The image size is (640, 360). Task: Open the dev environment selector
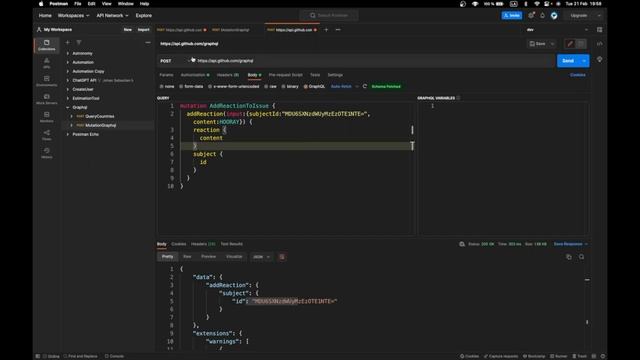coord(557,30)
